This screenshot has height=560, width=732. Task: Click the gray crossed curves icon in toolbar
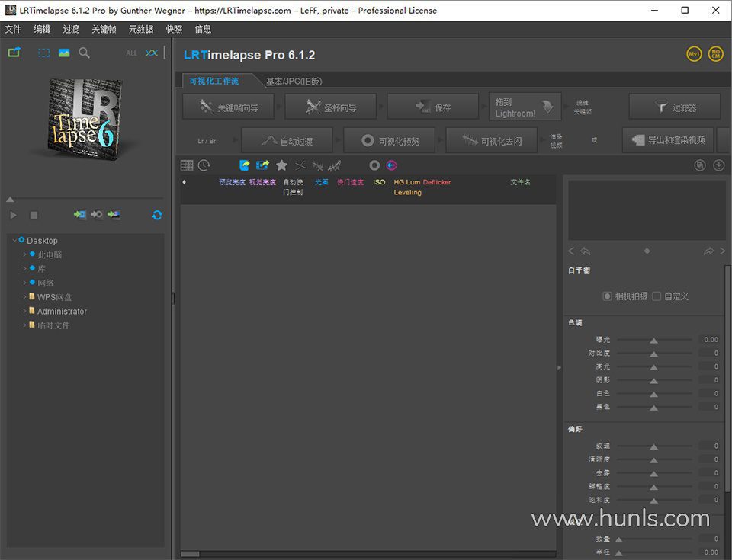coord(300,165)
